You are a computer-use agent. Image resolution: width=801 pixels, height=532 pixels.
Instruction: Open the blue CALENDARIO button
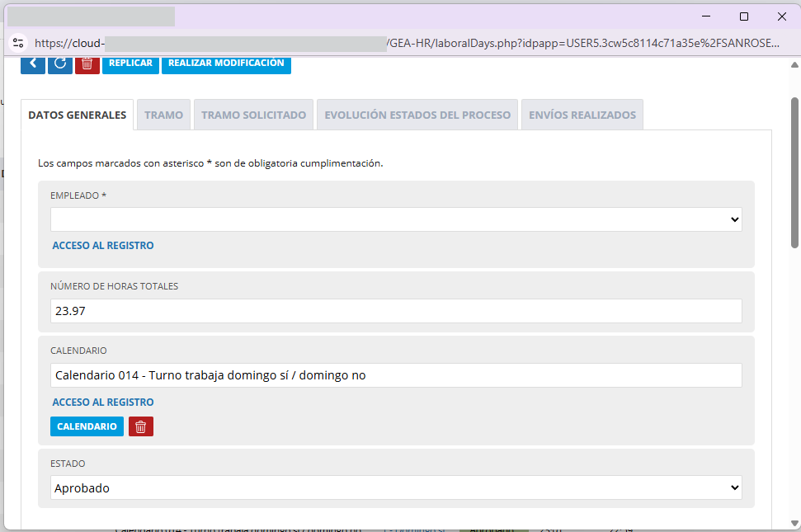[x=87, y=426]
